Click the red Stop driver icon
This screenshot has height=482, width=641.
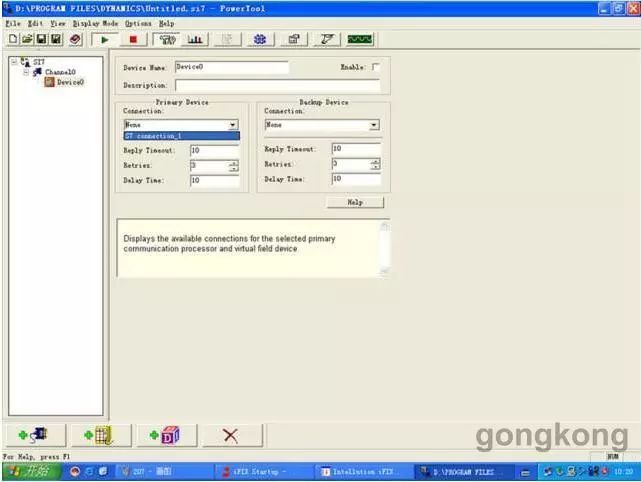coord(135,39)
